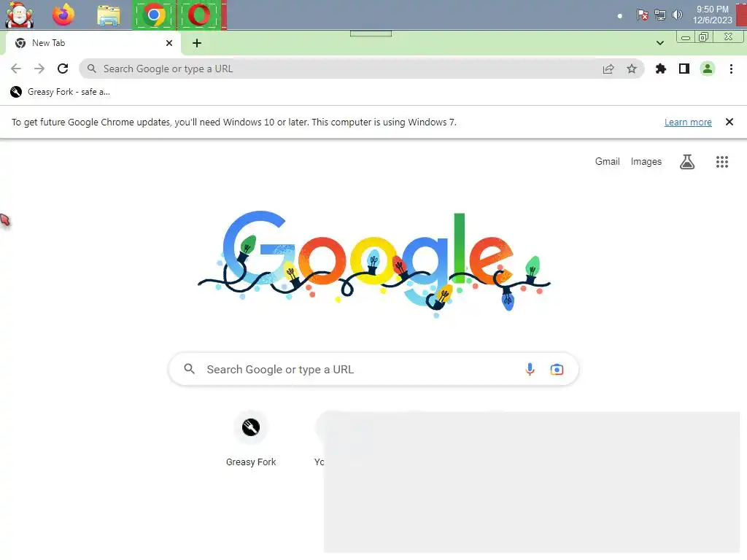Screen dimensions: 747x560
Task: Open the Extensions puzzle icon
Action: pos(660,69)
